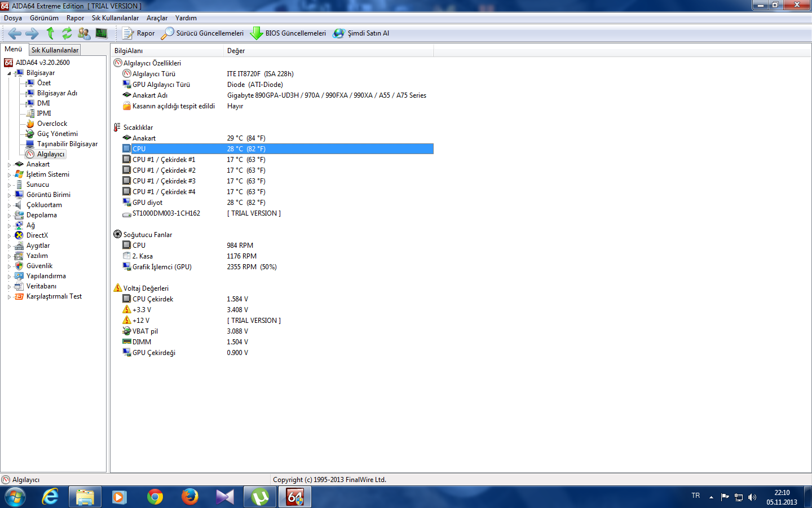The height and width of the screenshot is (508, 812).
Task: Select the DIMM voltage row
Action: click(x=277, y=342)
